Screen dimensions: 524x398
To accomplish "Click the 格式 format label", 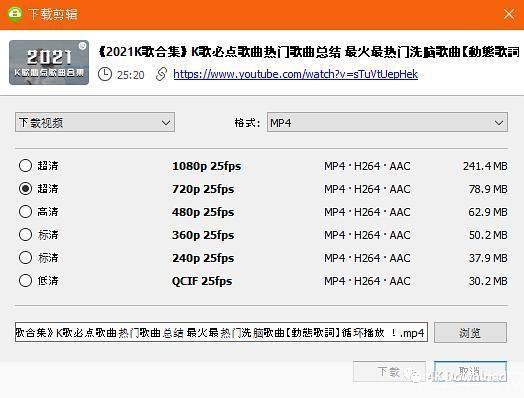I will click(x=247, y=123).
